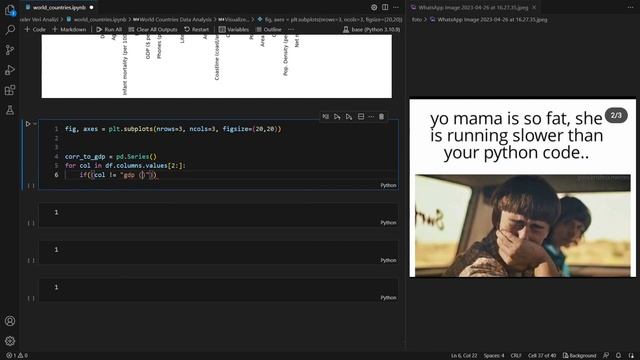Open more editor actions for the notebook
640x360 pixels.
pyautogui.click(x=396, y=7)
